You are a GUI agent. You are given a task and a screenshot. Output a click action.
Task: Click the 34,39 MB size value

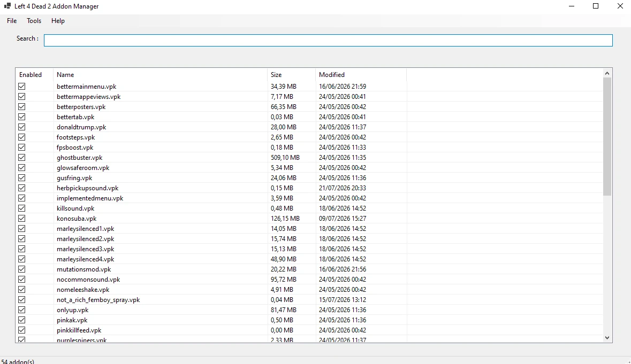point(283,87)
